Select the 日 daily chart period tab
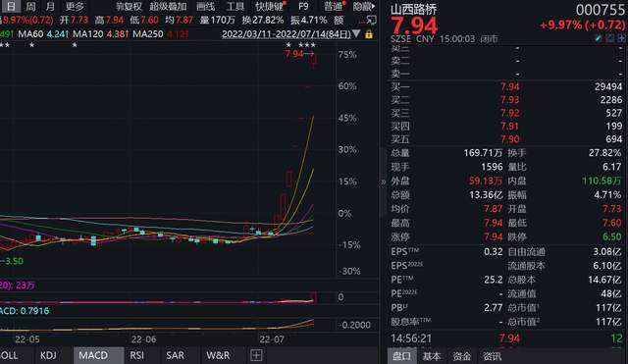Image resolution: width=628 pixels, height=364 pixels. tap(11, 6)
